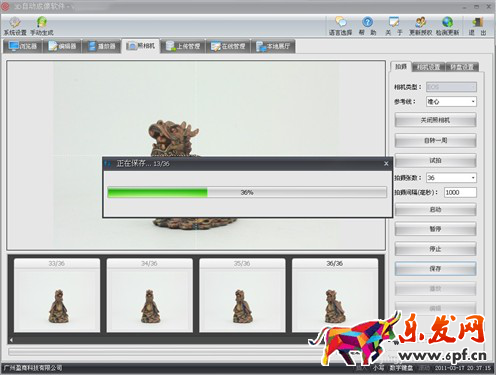497x376 pixels.
Task: Select thumbnail 35/36
Action: (x=242, y=295)
